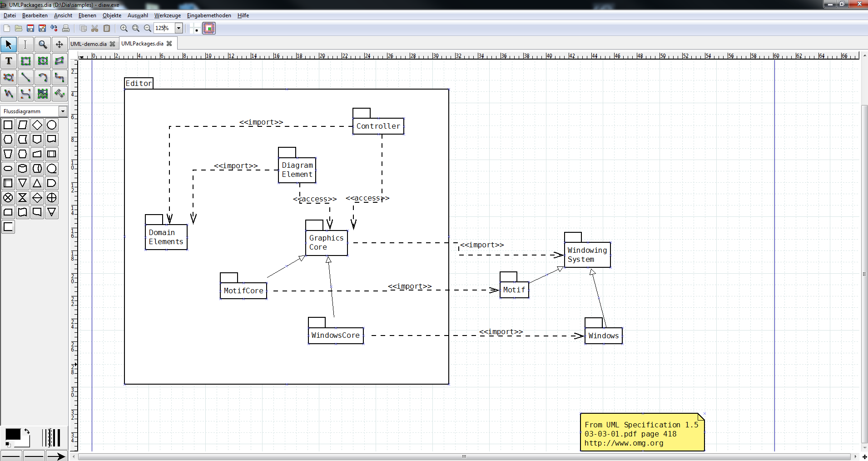
Task: Open the Werkzeuge menu
Action: pyautogui.click(x=167, y=15)
